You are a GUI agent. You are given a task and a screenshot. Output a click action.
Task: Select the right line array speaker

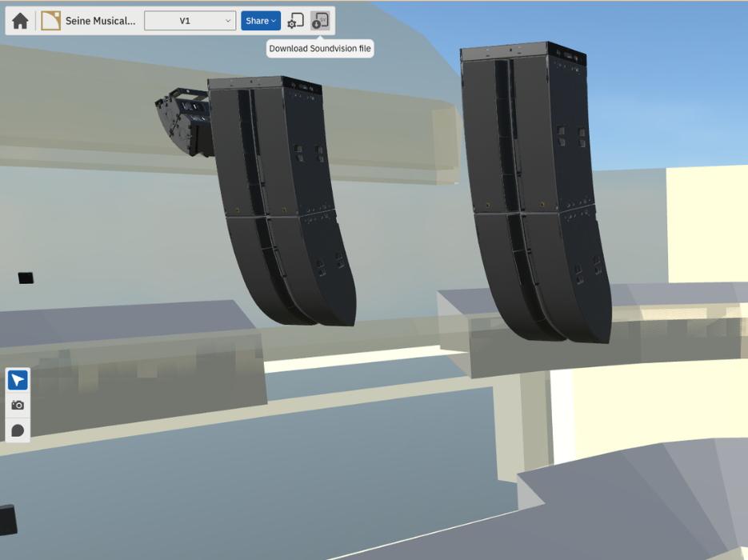click(534, 191)
